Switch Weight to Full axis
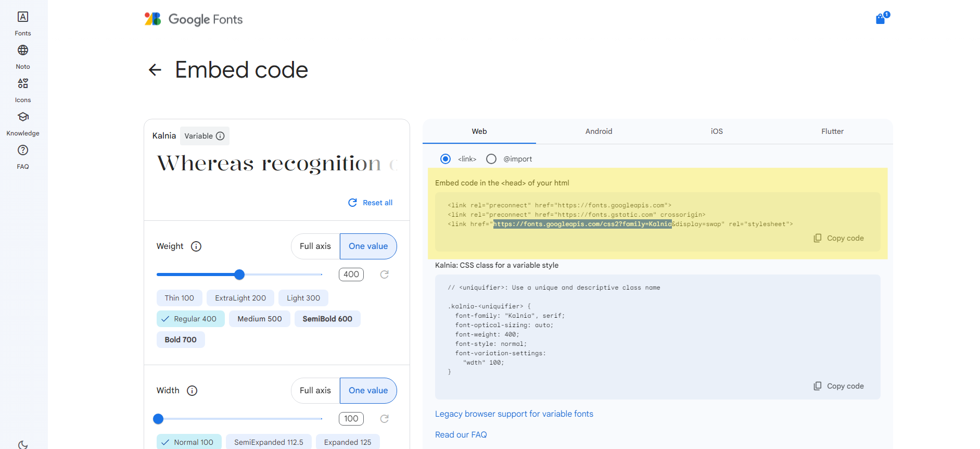 [x=315, y=246]
